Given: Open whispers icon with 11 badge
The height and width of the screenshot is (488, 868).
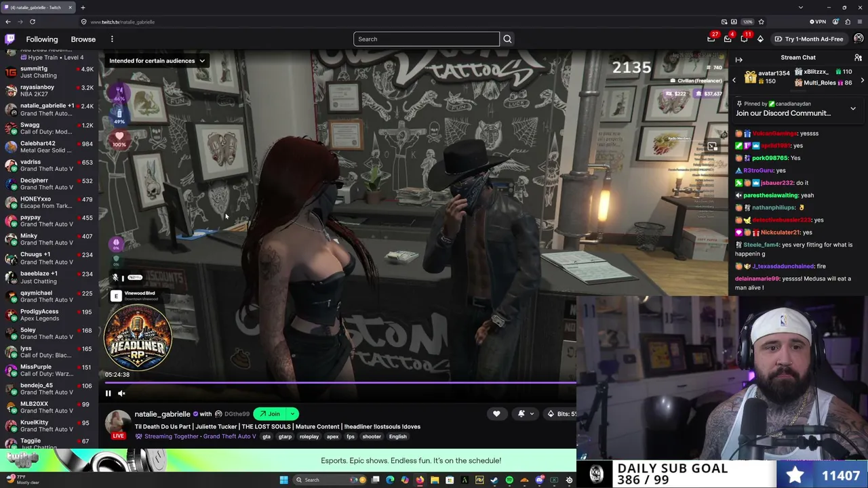Looking at the screenshot, I should pyautogui.click(x=744, y=39).
